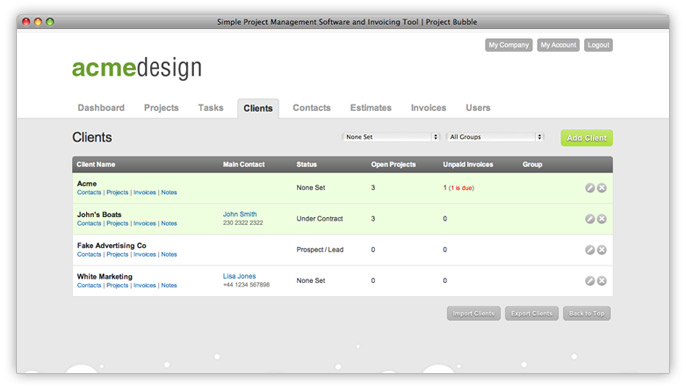
Task: Click Export Clients button
Action: click(532, 313)
